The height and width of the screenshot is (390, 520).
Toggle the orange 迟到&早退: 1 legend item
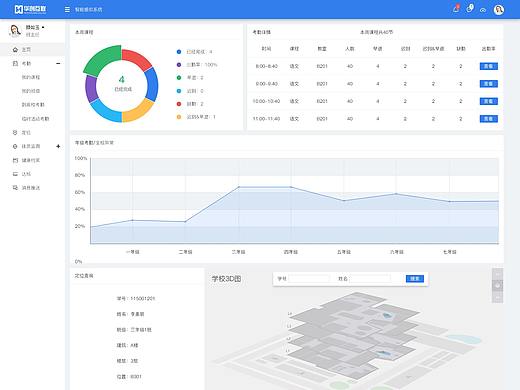tap(196, 117)
